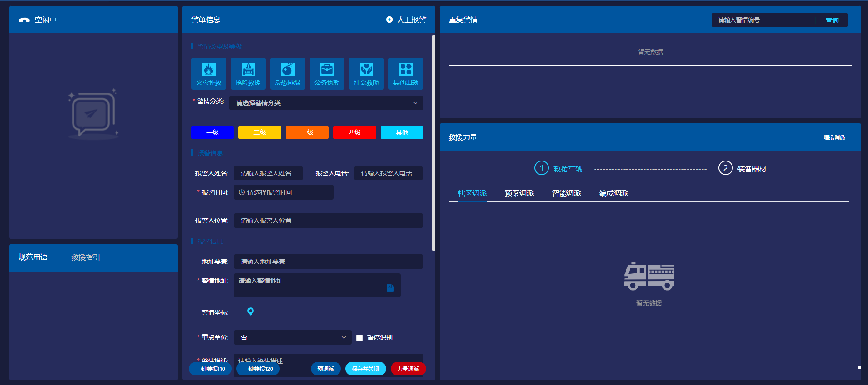
Task: Go to step 2 装备器材
Action: click(x=742, y=169)
